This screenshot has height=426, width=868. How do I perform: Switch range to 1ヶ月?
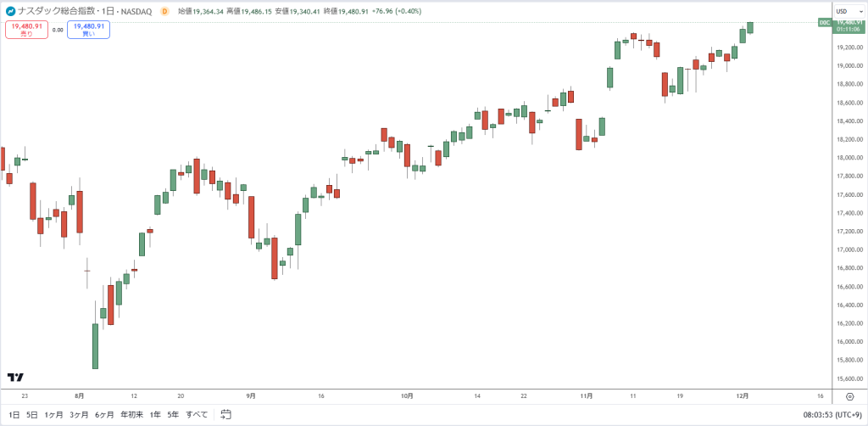(x=53, y=414)
